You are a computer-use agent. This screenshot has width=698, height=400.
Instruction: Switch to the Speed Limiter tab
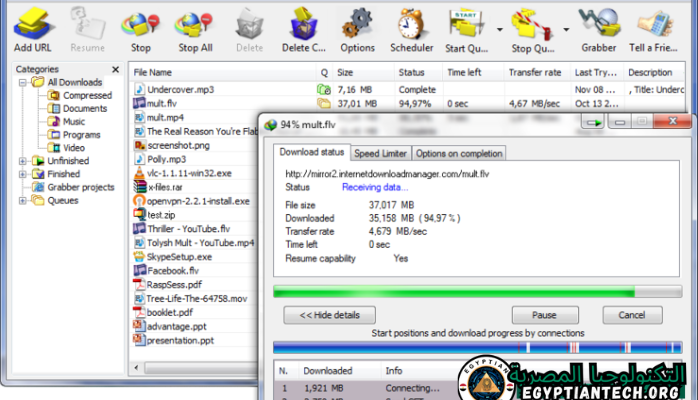pyautogui.click(x=381, y=154)
